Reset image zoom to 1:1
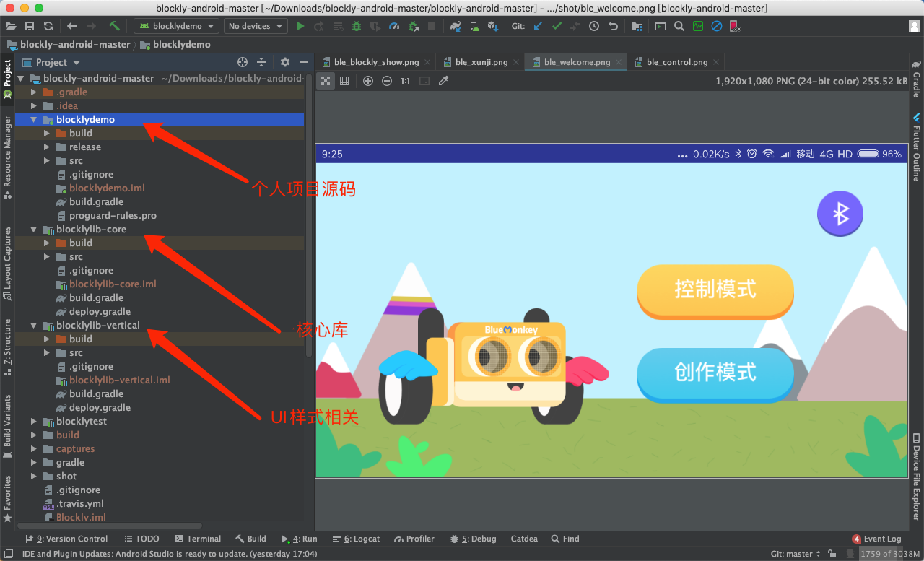 406,81
